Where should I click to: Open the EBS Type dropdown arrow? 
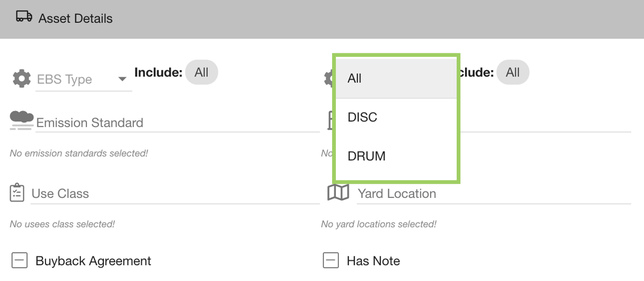tap(122, 79)
